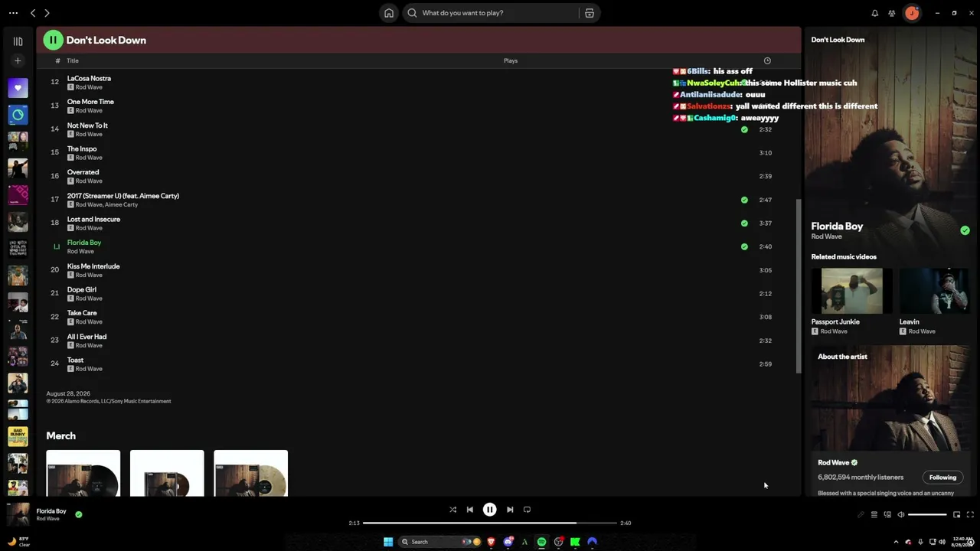Click the plus Create button in sidebar
This screenshot has width=980, height=551.
coord(18,60)
